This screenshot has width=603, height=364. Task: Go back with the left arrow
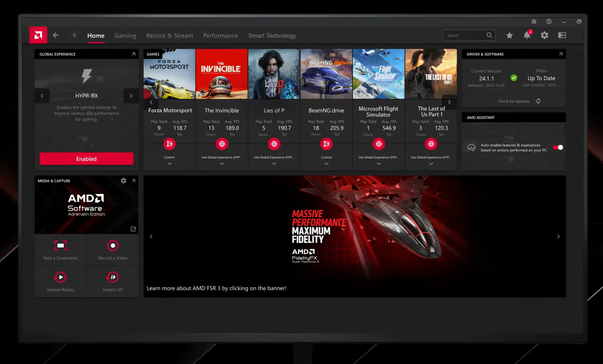point(56,35)
